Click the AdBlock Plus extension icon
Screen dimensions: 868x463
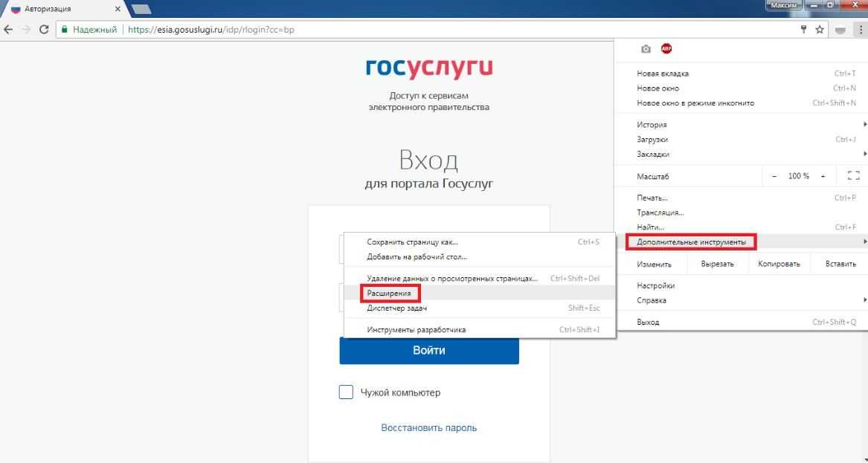pyautogui.click(x=666, y=49)
